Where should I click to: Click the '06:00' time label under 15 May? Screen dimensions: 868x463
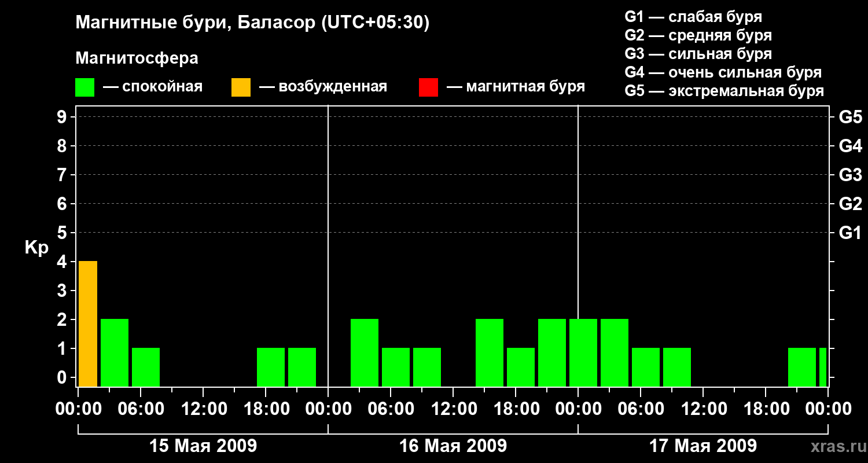pos(141,409)
